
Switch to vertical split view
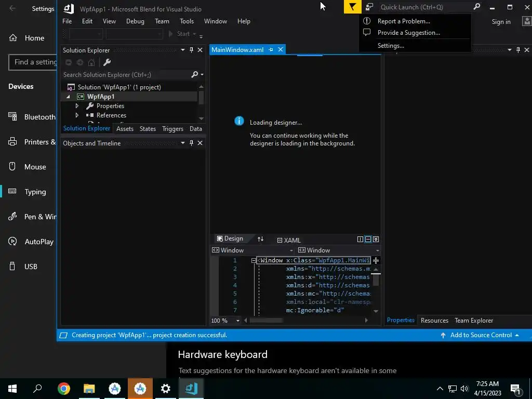point(361,239)
